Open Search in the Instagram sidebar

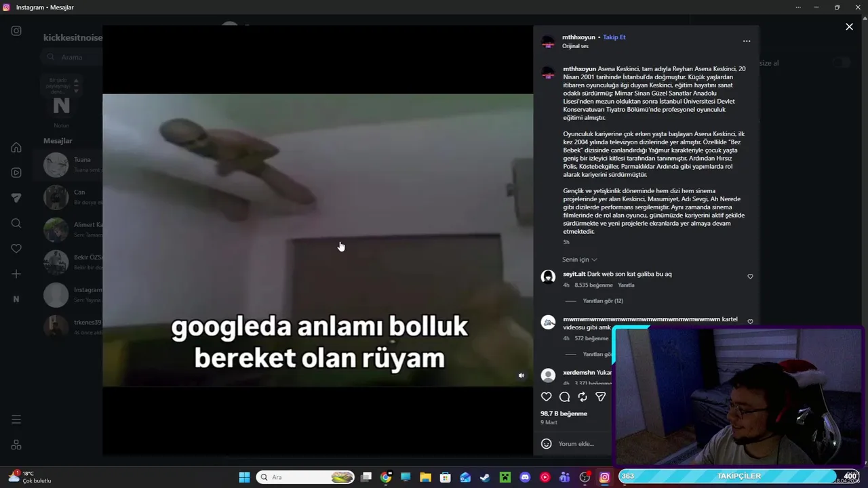[x=16, y=223]
